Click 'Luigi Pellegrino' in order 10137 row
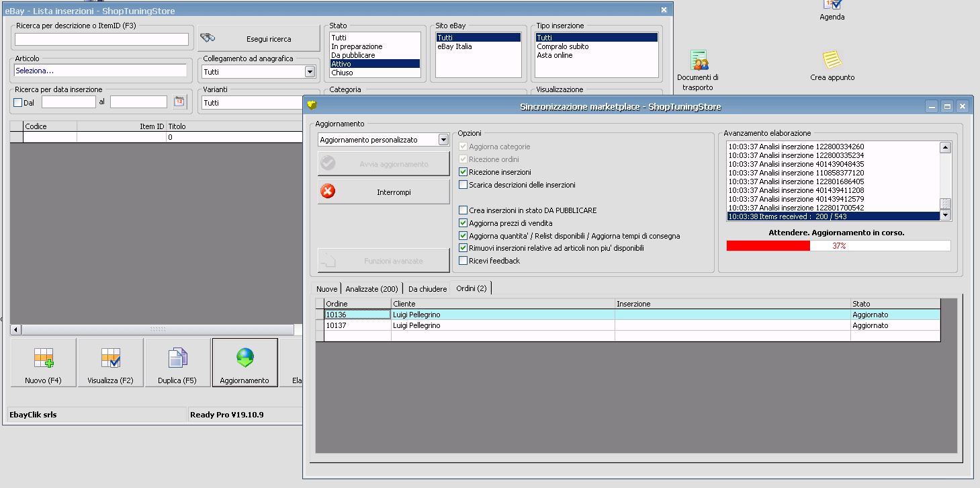Image resolution: width=980 pixels, height=488 pixels. coord(416,325)
